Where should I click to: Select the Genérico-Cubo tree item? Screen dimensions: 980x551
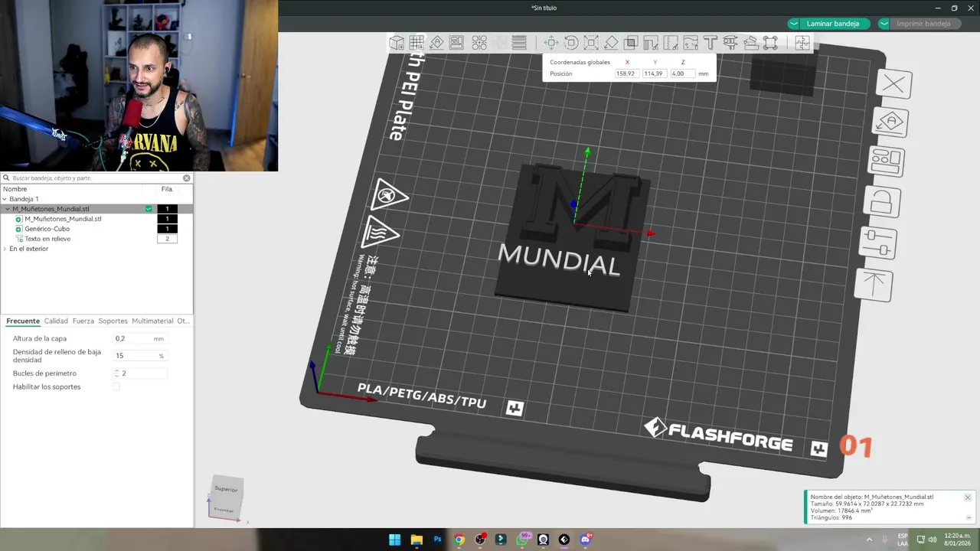[47, 229]
